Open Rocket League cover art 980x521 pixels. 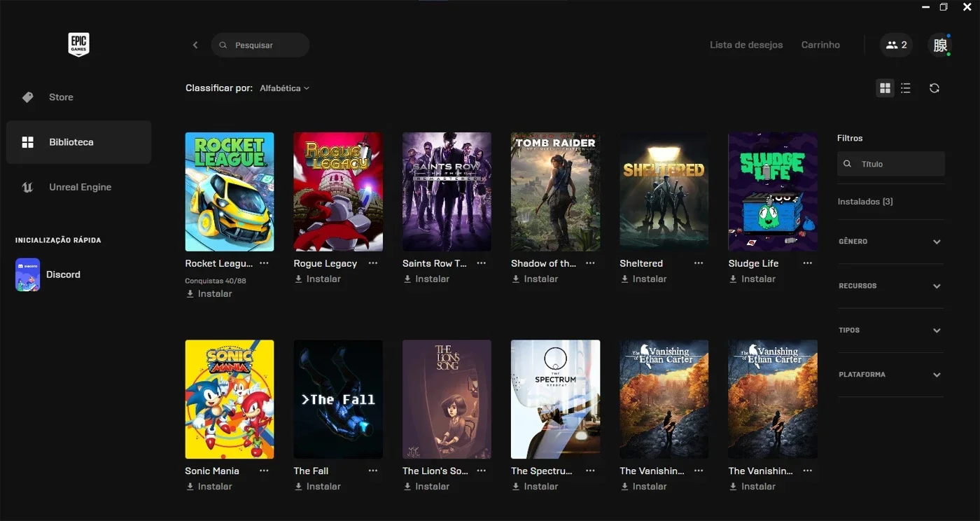230,192
